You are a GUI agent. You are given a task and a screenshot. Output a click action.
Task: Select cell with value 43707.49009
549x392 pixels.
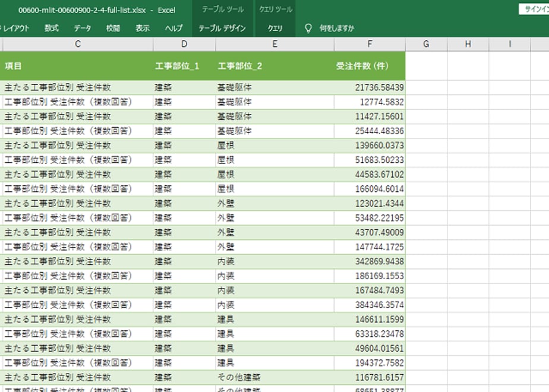[370, 233]
